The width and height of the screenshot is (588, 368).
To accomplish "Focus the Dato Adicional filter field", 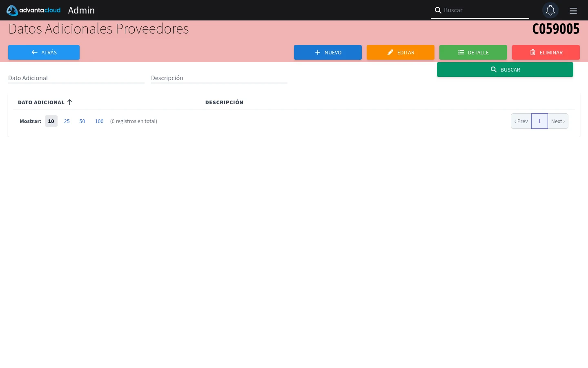I will [76, 78].
